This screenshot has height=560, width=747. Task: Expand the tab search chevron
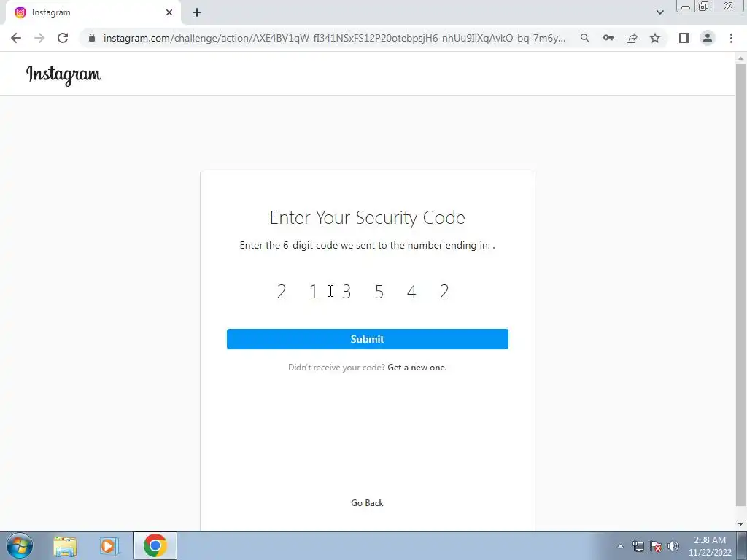[x=659, y=12]
